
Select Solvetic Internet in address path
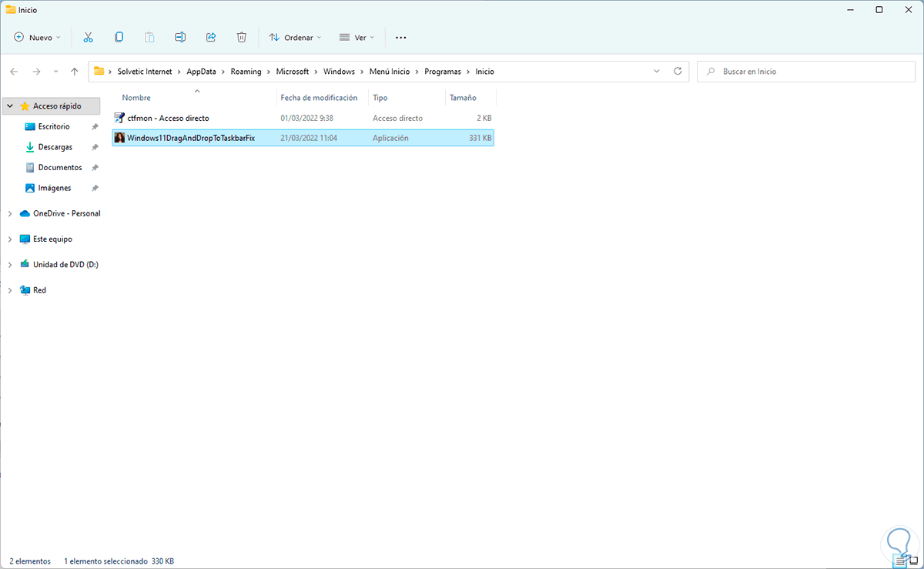click(x=146, y=71)
